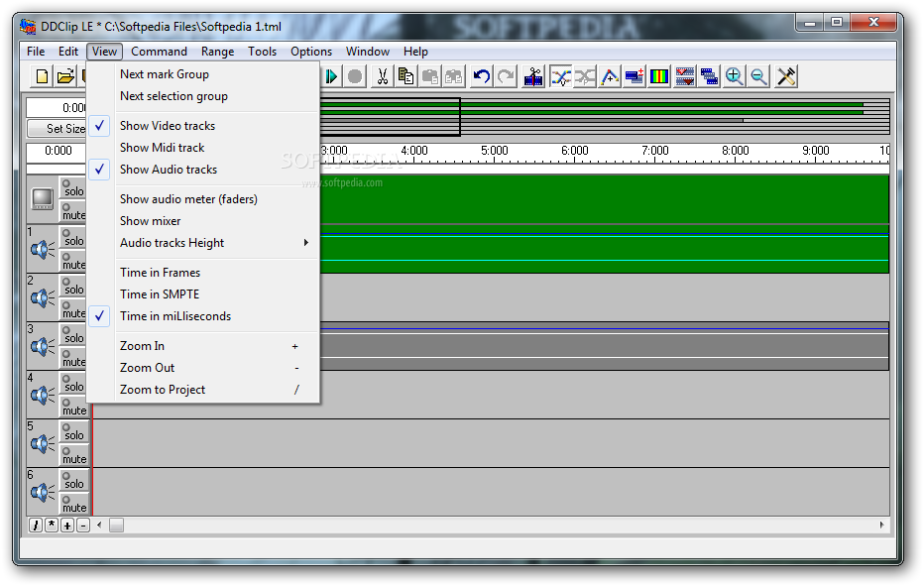Screen dimensions: 924x586
Task: Click the Set Size button
Action: [58, 128]
